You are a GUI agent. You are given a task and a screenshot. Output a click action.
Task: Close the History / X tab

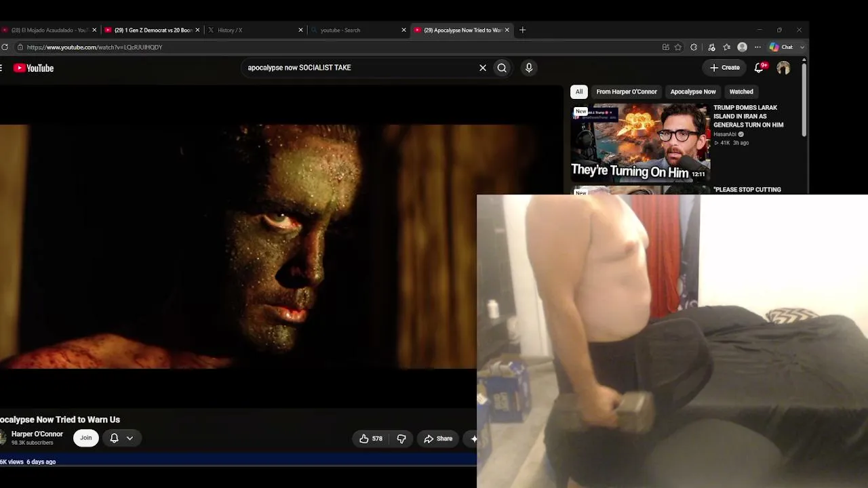point(300,30)
